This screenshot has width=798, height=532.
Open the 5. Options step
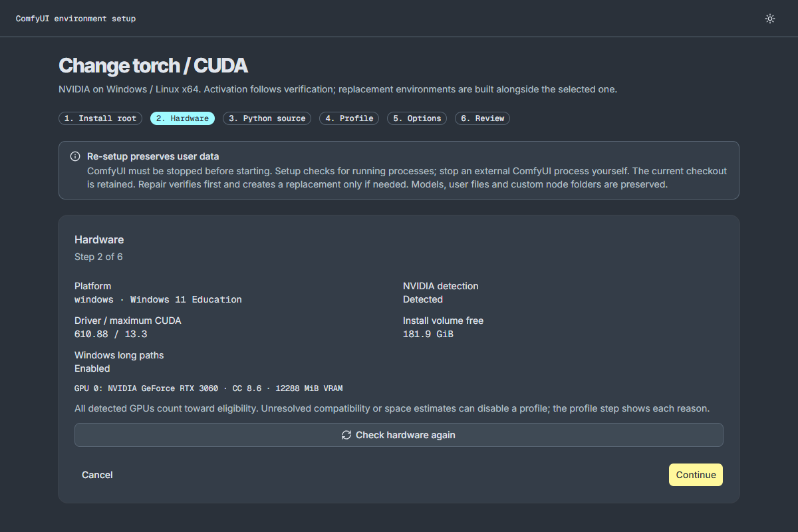(417, 118)
